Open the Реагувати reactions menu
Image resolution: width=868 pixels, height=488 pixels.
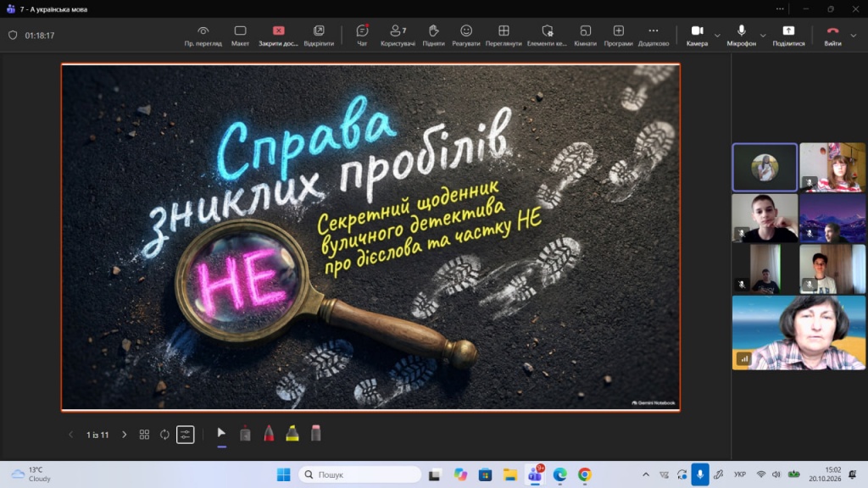466,36
